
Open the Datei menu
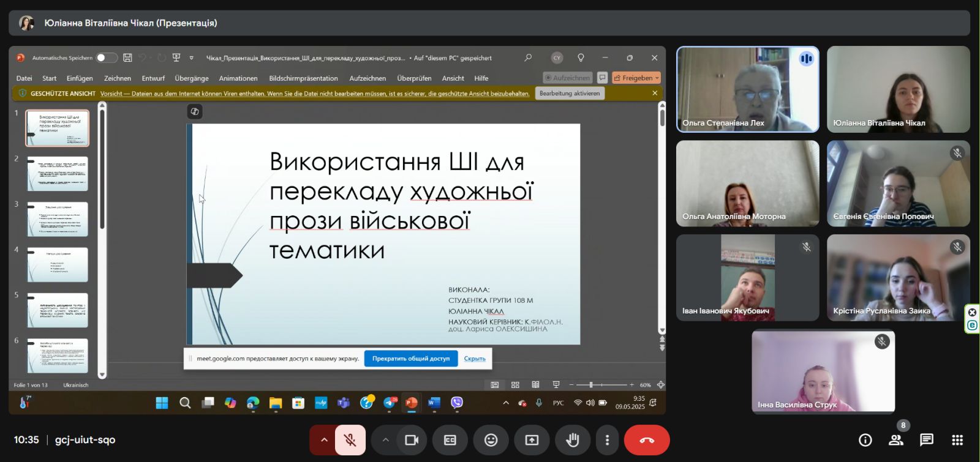pyautogui.click(x=24, y=78)
